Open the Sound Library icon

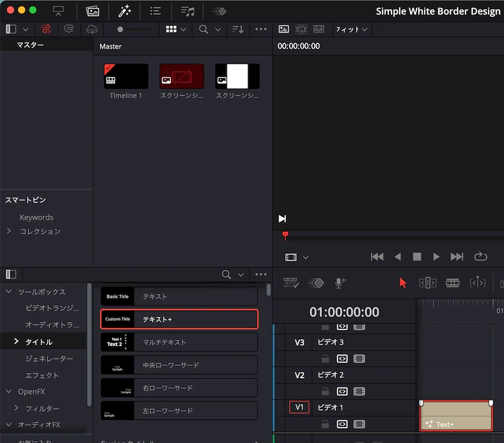point(187,11)
